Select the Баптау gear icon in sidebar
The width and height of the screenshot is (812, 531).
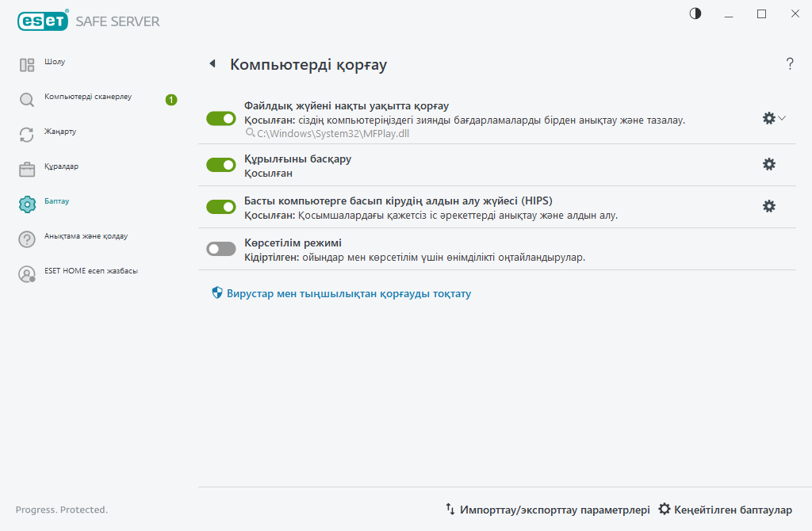(x=27, y=201)
